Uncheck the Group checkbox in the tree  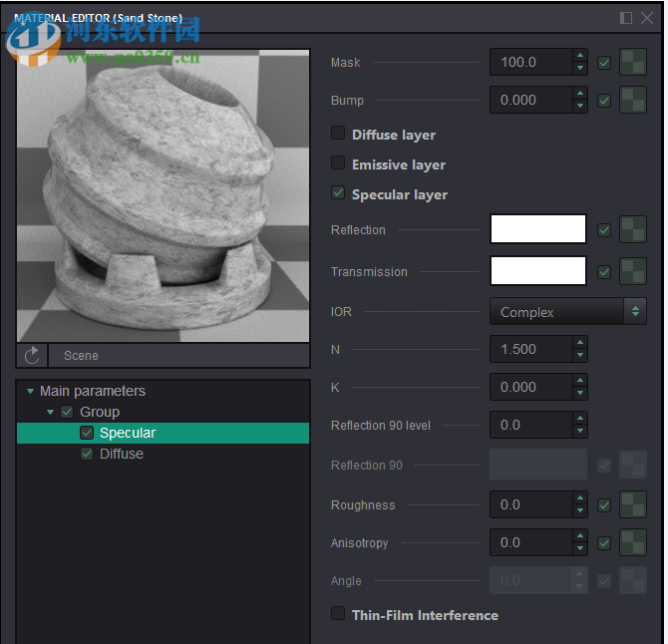(x=67, y=412)
